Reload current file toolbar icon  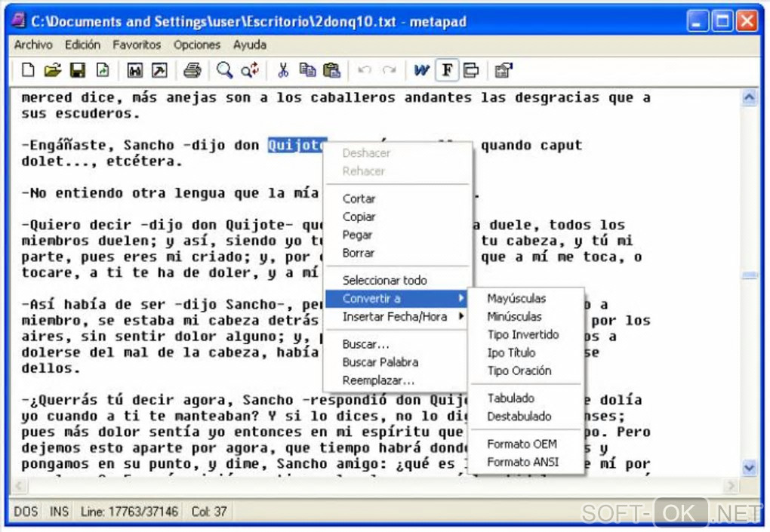(103, 71)
